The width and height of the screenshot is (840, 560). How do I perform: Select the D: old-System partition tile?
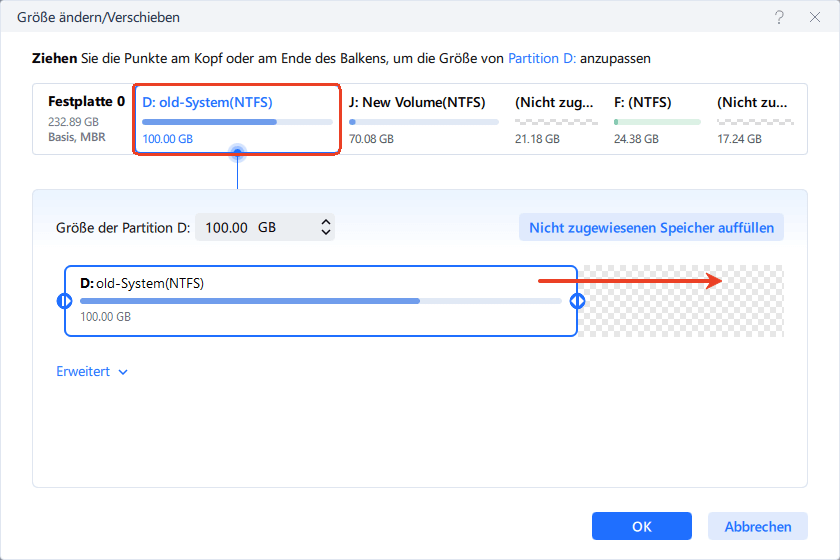pos(237,119)
